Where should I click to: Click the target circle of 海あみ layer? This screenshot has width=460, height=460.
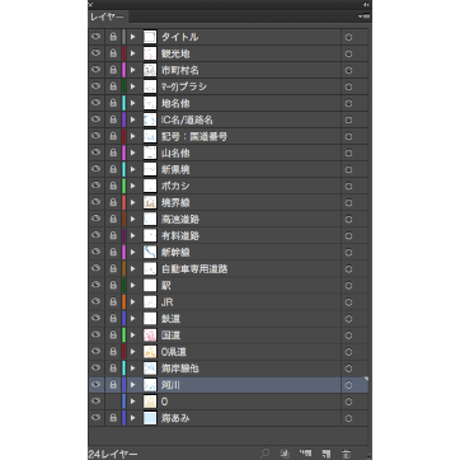click(349, 418)
